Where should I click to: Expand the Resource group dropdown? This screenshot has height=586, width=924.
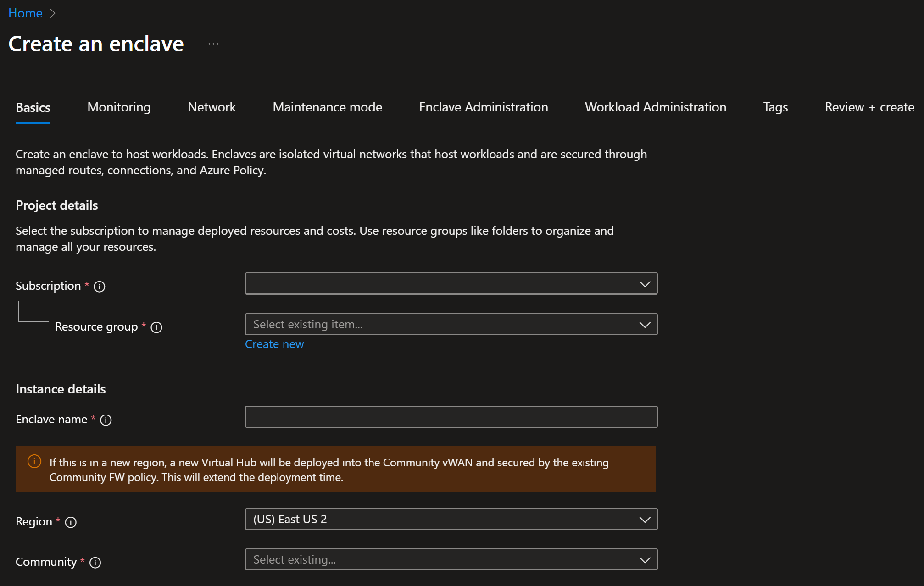pyautogui.click(x=451, y=325)
